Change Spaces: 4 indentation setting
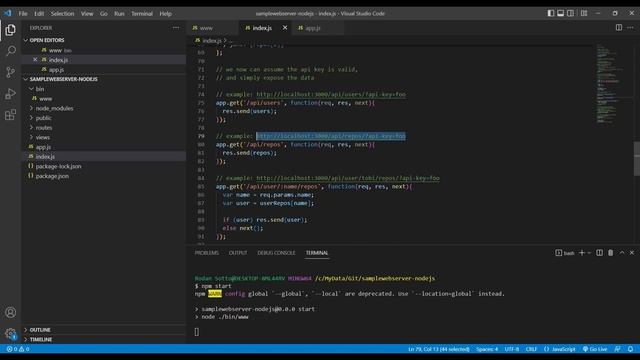Image resolution: width=640 pixels, height=360 pixels. click(487, 349)
